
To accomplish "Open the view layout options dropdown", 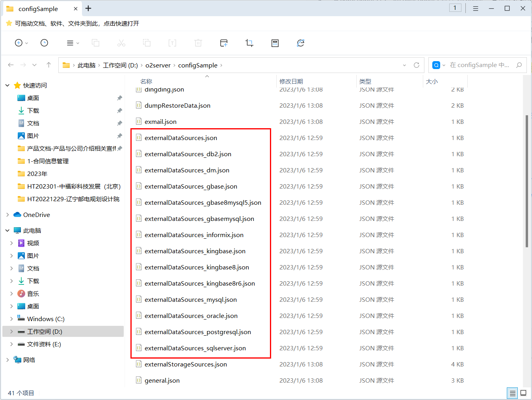I will (x=73, y=43).
